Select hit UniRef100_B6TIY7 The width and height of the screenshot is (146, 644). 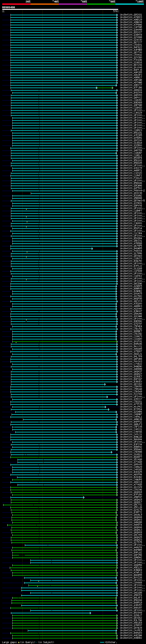tap(131, 42)
